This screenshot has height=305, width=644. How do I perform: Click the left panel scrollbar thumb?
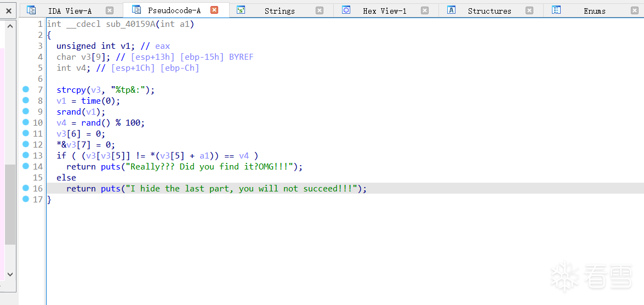10,205
